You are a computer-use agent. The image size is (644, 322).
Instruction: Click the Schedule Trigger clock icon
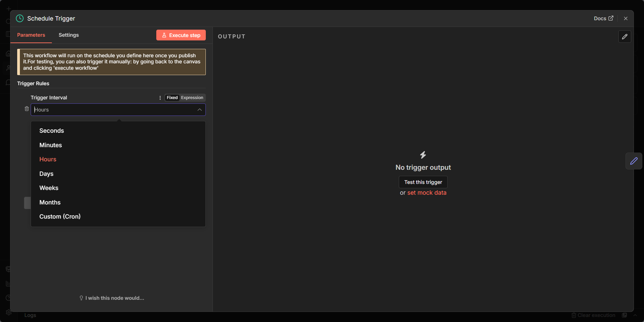[x=20, y=19]
